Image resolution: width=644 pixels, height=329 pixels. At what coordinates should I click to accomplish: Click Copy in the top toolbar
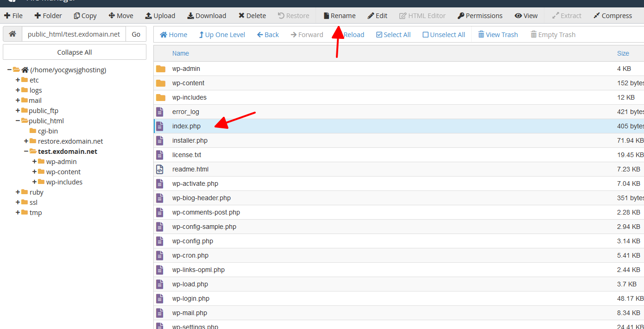tap(85, 16)
